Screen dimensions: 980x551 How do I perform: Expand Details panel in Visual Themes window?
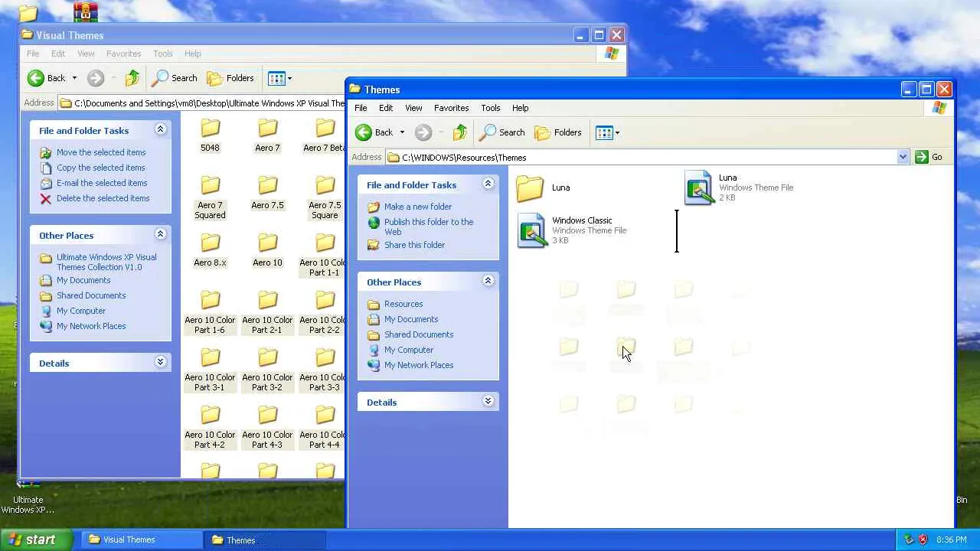coord(160,363)
